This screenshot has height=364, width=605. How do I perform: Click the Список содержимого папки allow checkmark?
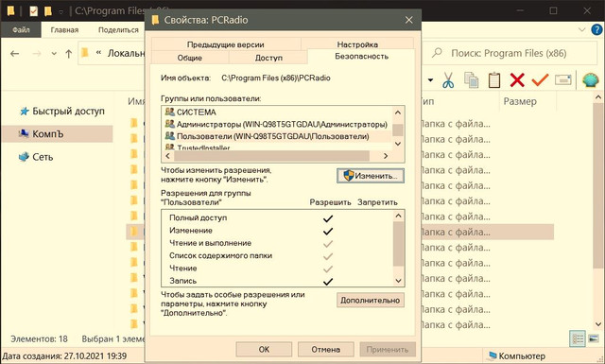point(328,256)
